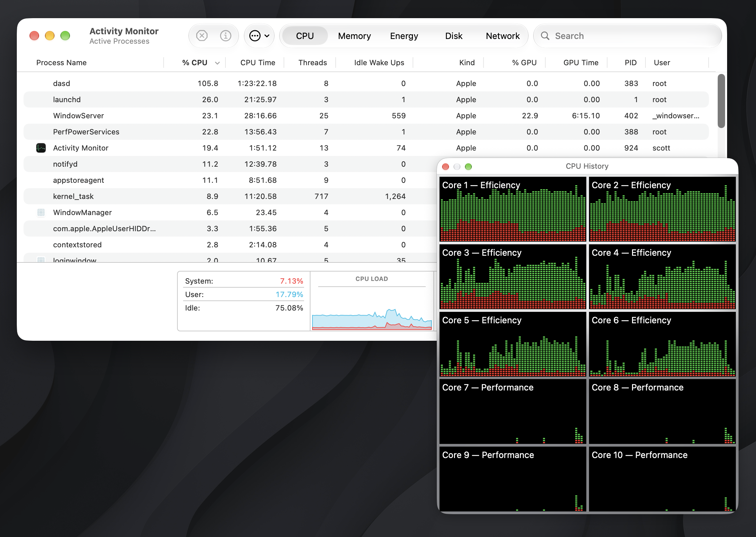Switch to the Memory tab
756x537 pixels.
354,36
